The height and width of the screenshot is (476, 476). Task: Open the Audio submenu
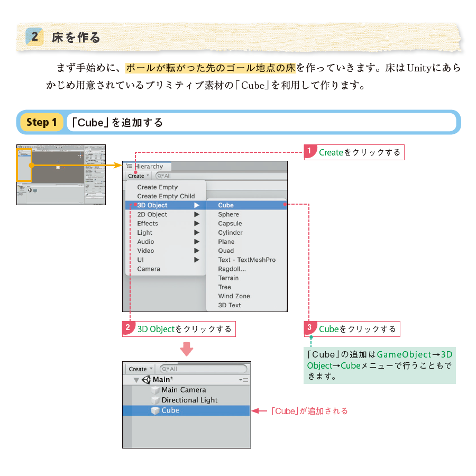pos(166,242)
